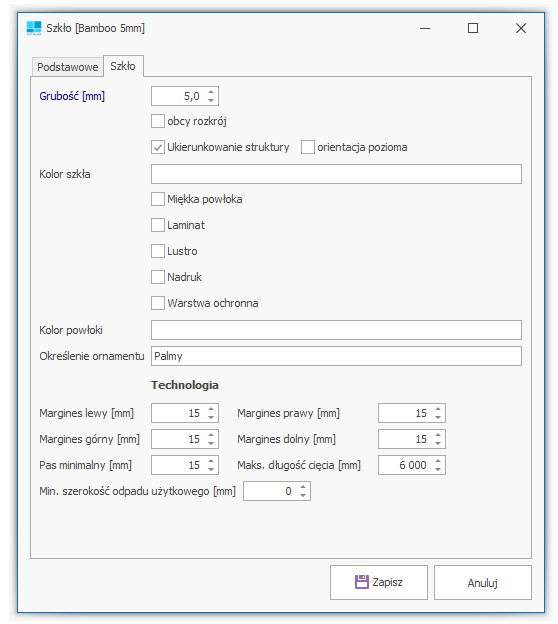The height and width of the screenshot is (624, 558).
Task: Click the Kolor szkła input field
Action: click(336, 174)
